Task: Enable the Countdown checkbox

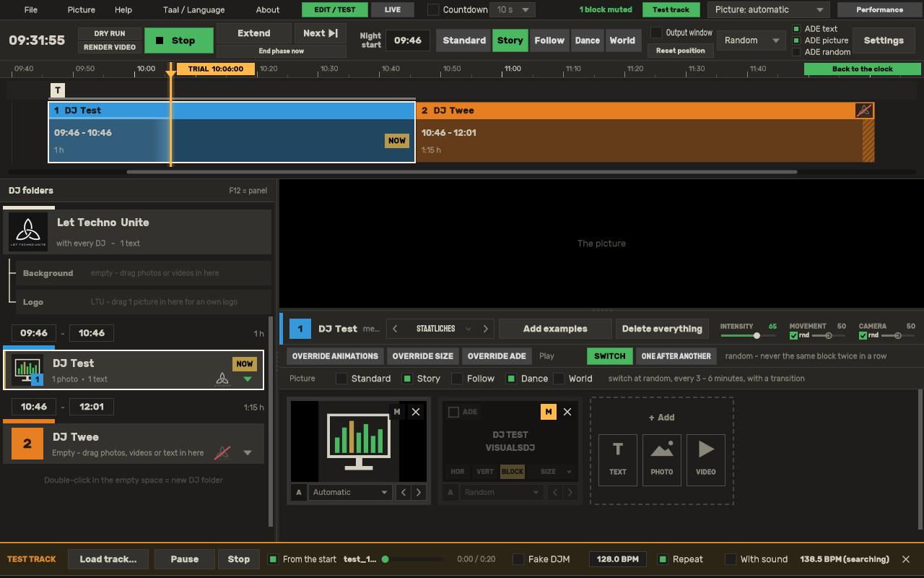Action: 433,10
